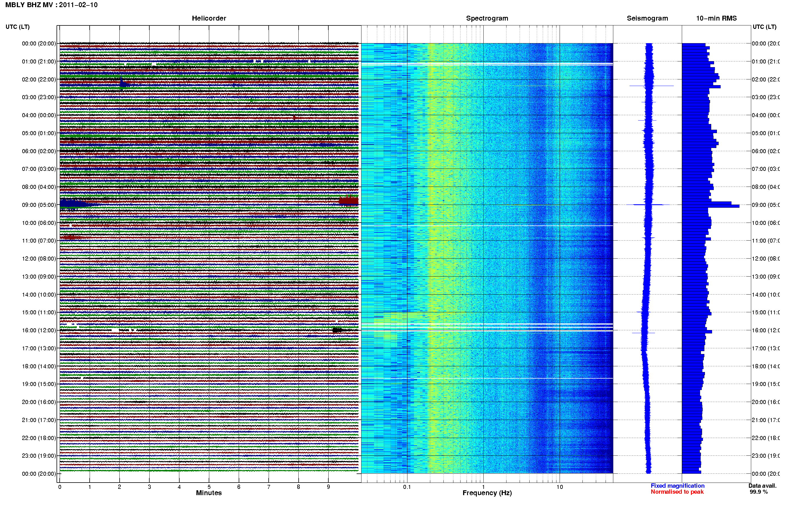Click the left '05:00 (01:00)' time label

39,133
